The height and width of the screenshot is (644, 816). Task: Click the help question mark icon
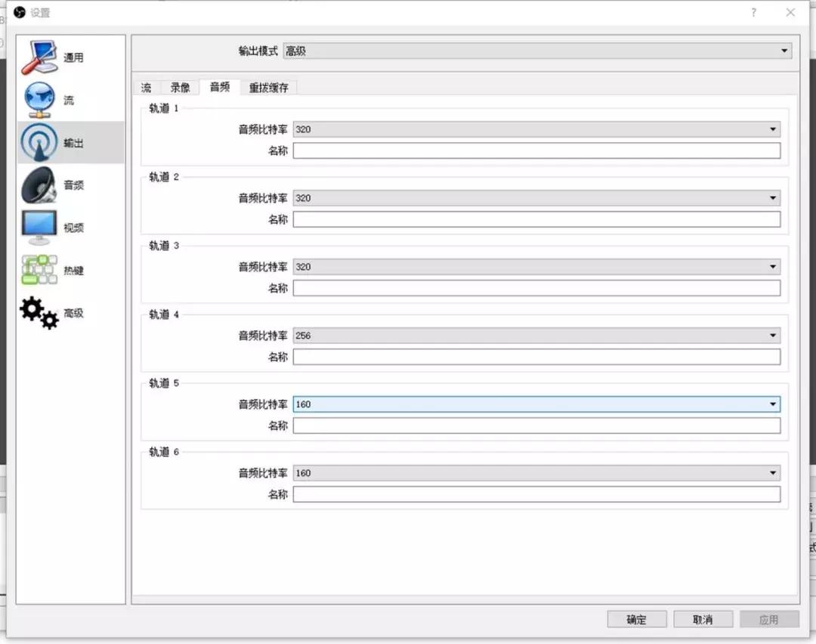[753, 13]
